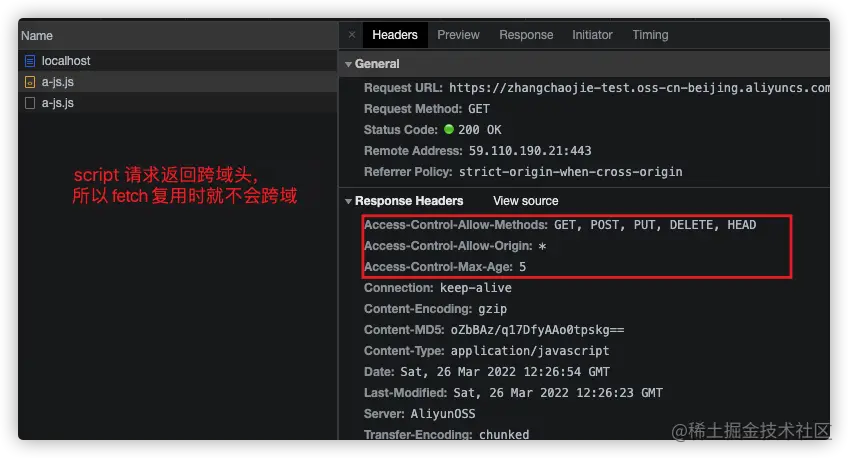Click Connection keep-alive header
This screenshot has height=458, width=848.
pyautogui.click(x=438, y=288)
